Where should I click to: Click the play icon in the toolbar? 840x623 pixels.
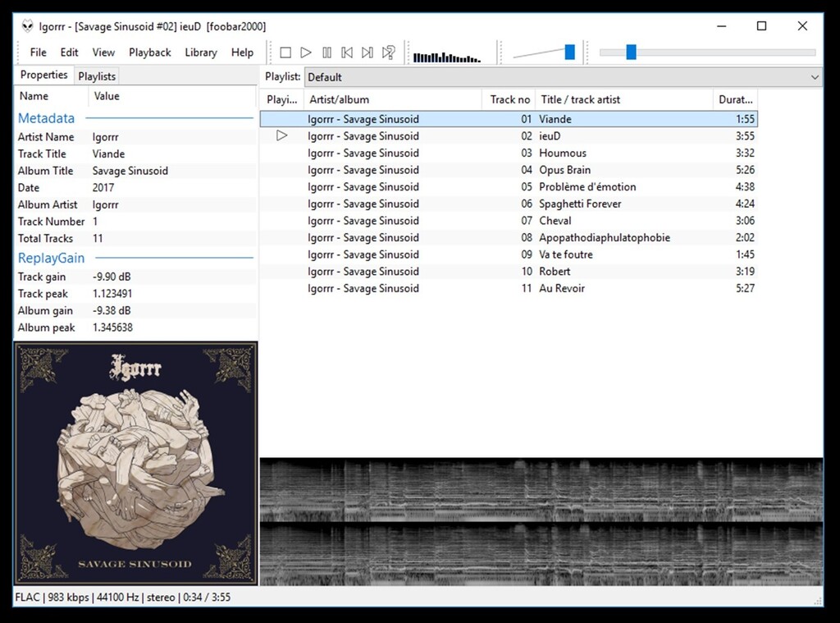[x=306, y=52]
